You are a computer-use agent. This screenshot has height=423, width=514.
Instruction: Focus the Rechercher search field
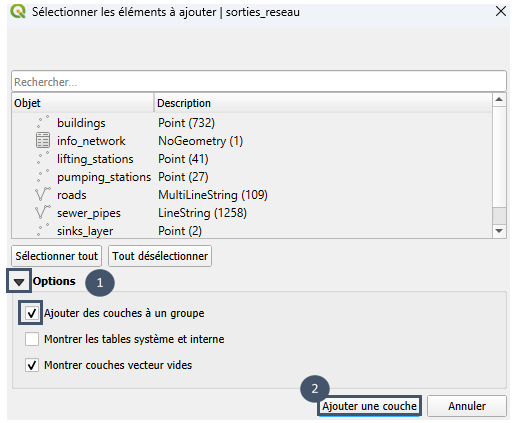[259, 82]
